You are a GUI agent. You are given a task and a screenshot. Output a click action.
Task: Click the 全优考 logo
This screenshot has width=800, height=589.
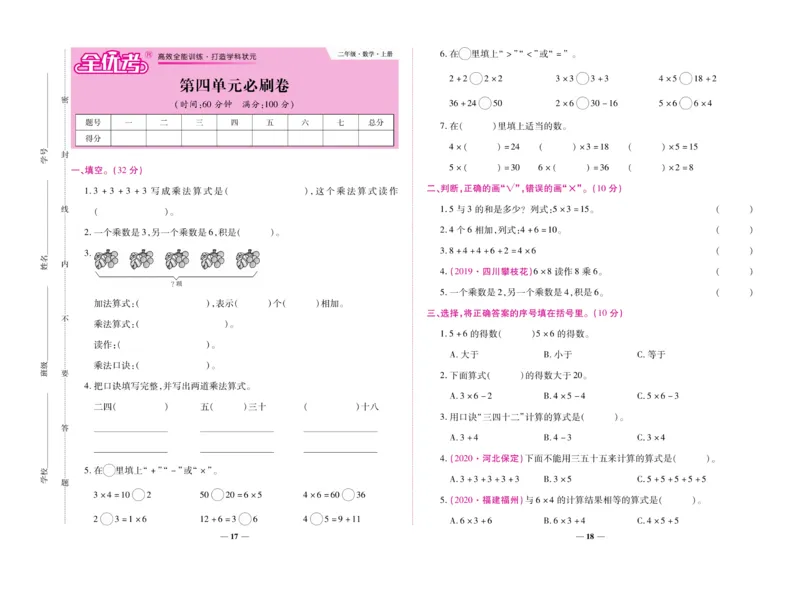113,63
